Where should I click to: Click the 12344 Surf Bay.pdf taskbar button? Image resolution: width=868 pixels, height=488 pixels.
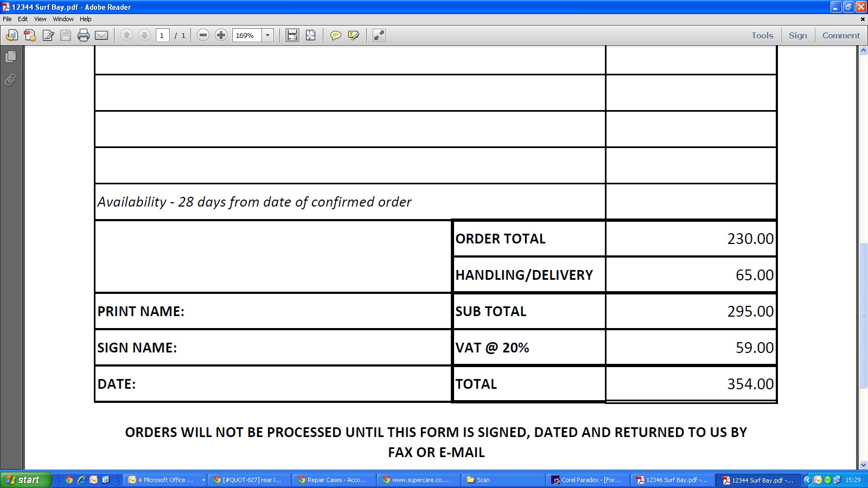tap(758, 480)
